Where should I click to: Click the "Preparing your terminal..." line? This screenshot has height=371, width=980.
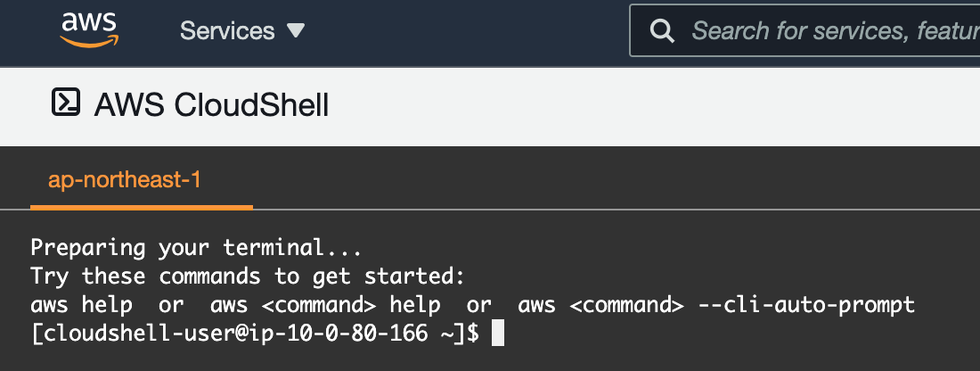tap(196, 246)
